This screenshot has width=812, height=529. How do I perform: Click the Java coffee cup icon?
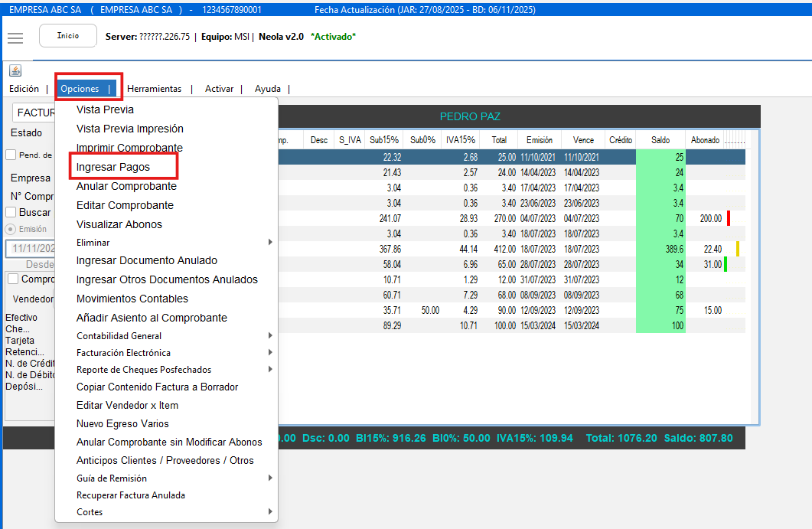(x=15, y=70)
